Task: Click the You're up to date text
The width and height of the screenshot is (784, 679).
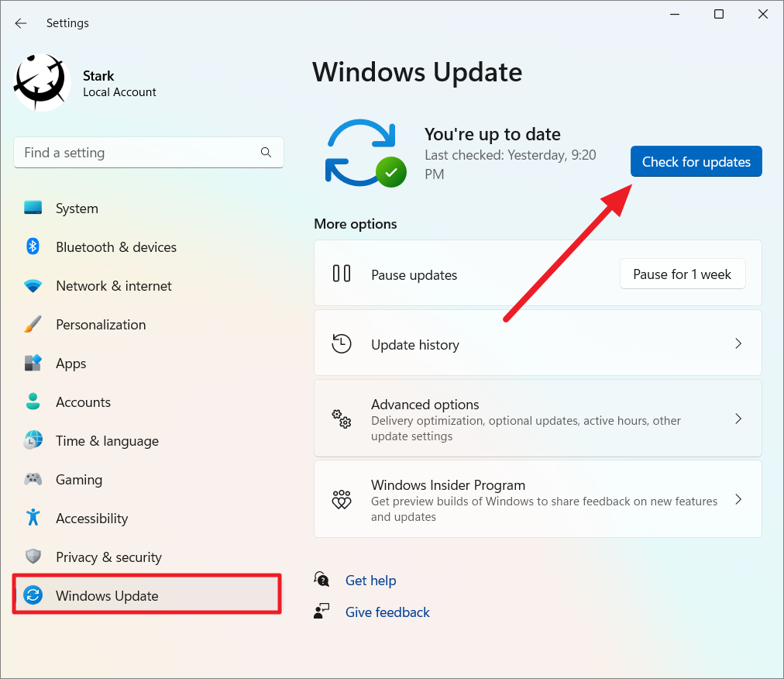Action: coord(493,134)
